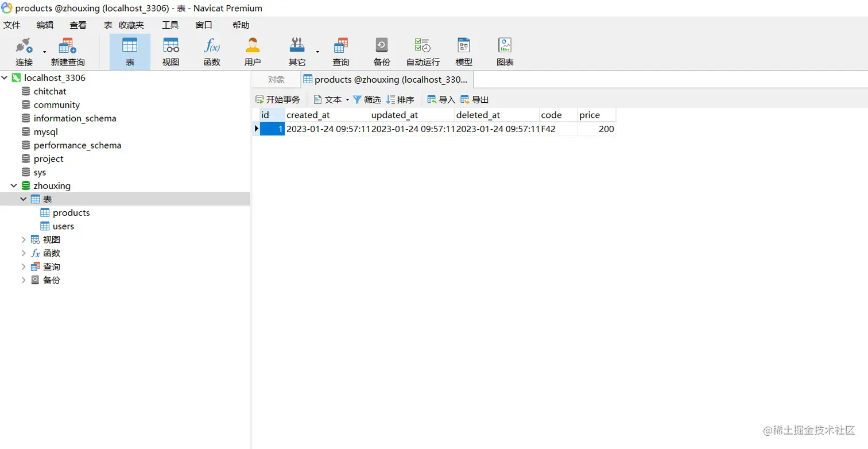The width and height of the screenshot is (868, 449).
Task: Collapse the localhost_3306 connection node
Action: (5, 78)
